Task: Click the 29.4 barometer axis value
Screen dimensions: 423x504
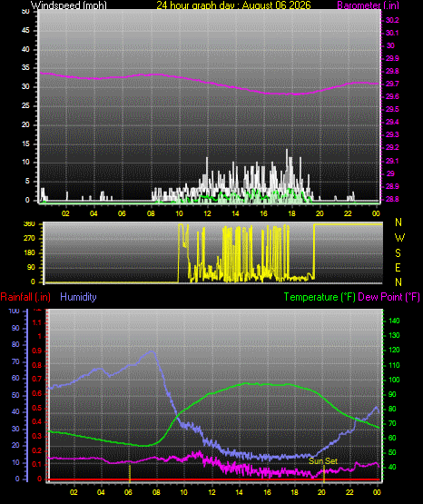Action: tap(392, 122)
